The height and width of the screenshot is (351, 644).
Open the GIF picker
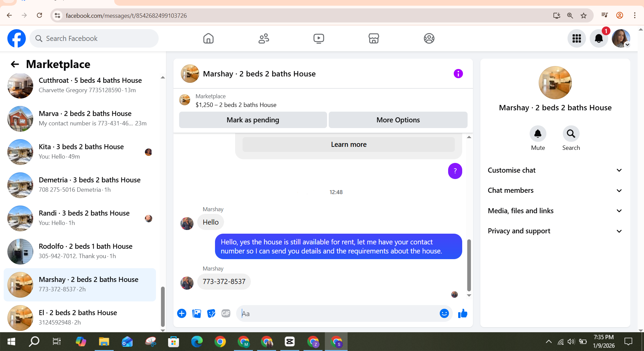pyautogui.click(x=226, y=313)
